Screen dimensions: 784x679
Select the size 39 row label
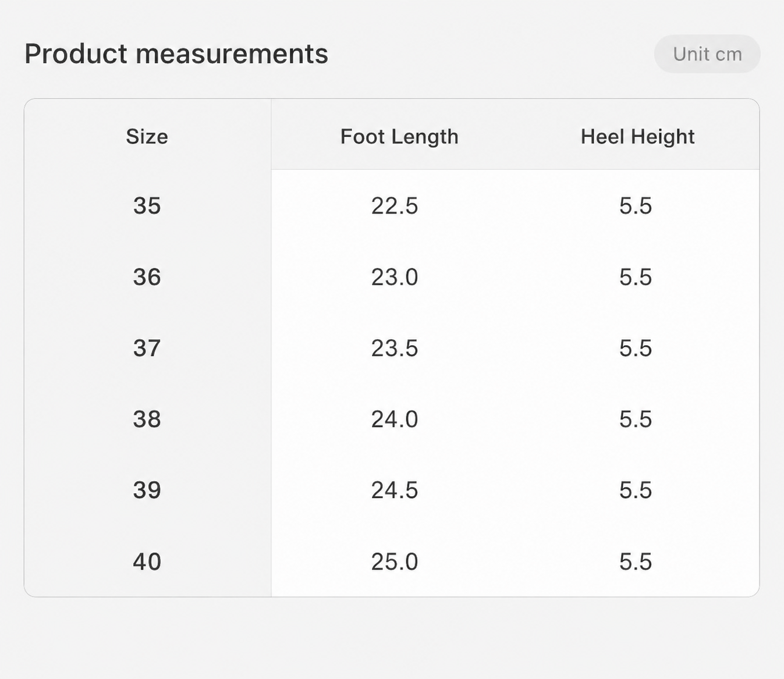(x=147, y=490)
